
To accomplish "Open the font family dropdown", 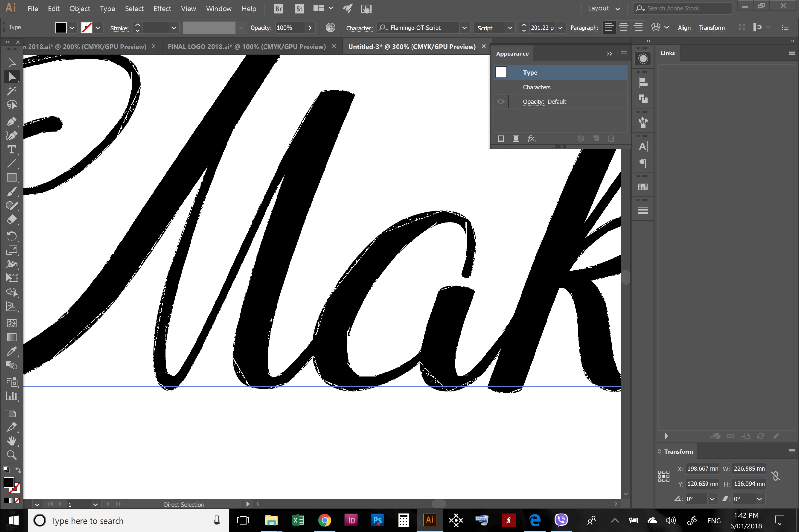I will click(x=464, y=28).
